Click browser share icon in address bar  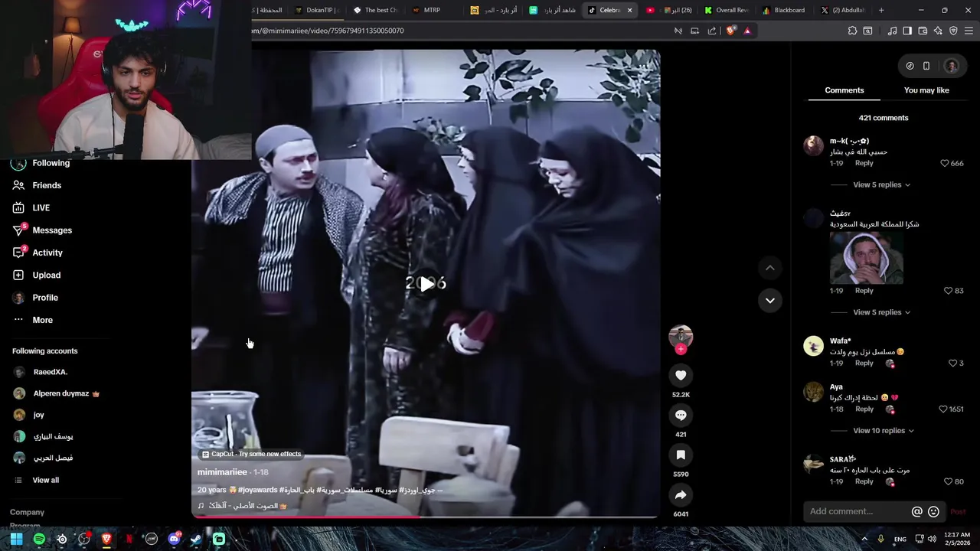pos(712,31)
